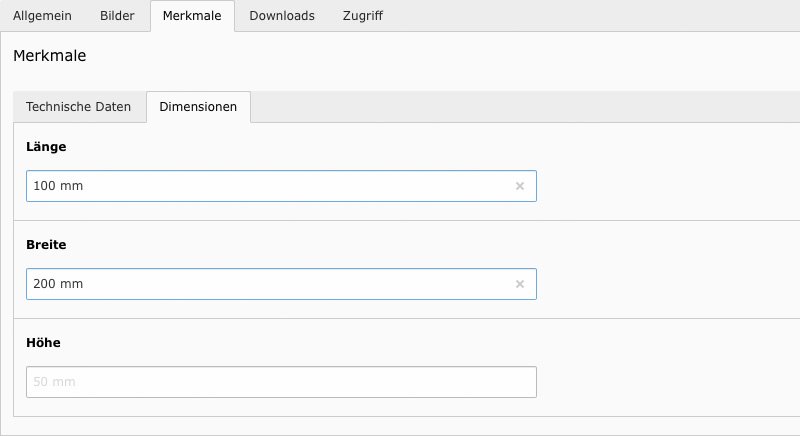Click the Breite field label

tap(46, 245)
